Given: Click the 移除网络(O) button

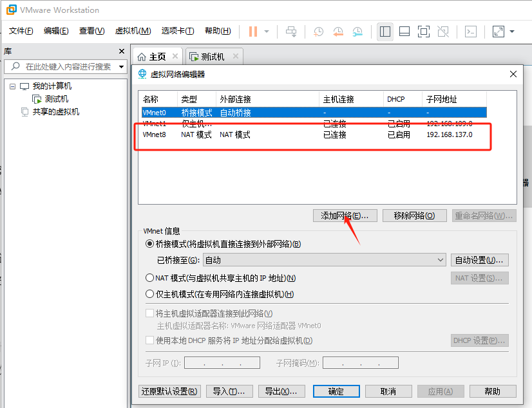Looking at the screenshot, I should click(x=414, y=216).
